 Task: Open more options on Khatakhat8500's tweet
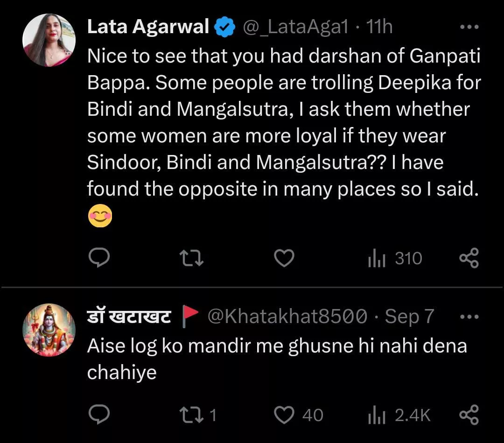[469, 316]
